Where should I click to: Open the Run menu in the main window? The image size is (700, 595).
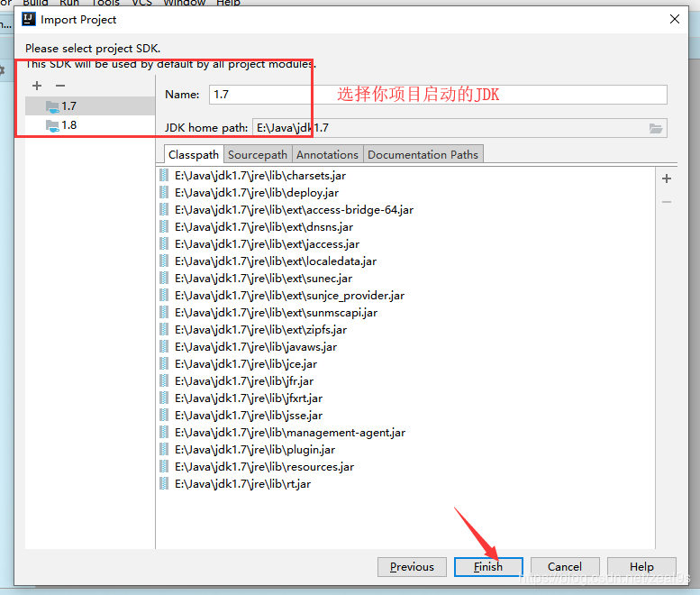tap(69, 3)
